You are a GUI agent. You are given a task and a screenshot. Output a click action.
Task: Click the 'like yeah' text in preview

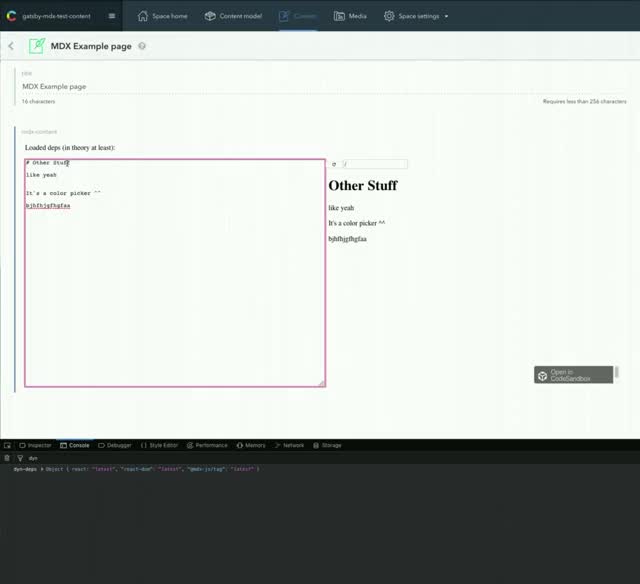[x=341, y=208]
